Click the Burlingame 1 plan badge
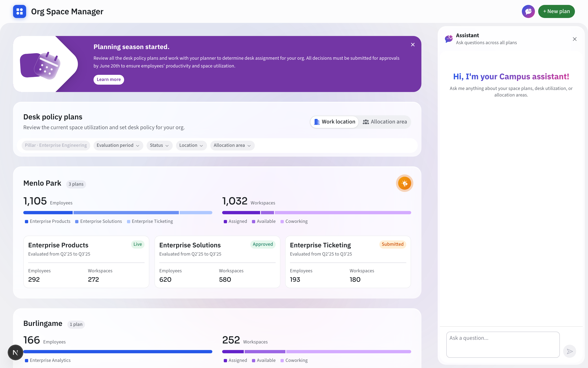The image size is (588, 368). tap(76, 324)
